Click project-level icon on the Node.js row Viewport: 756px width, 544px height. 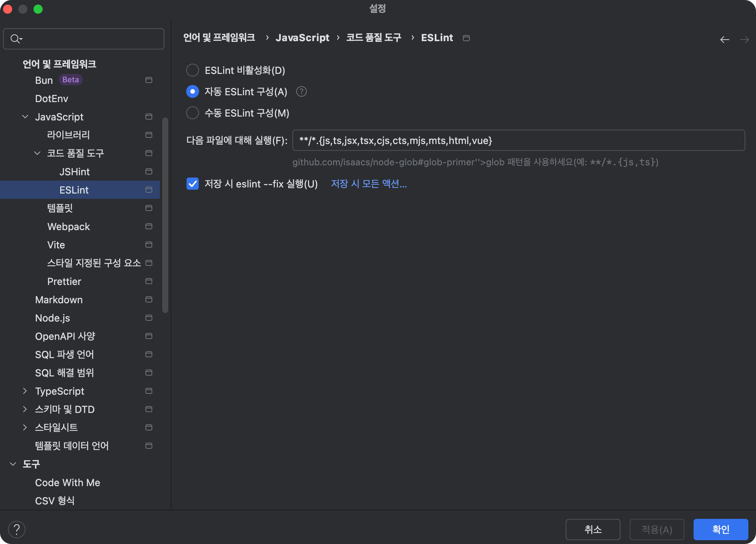click(149, 318)
